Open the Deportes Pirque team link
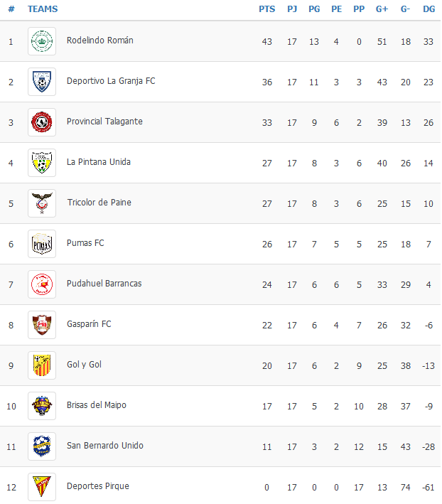Image resolution: width=442 pixels, height=504 pixels. click(98, 486)
